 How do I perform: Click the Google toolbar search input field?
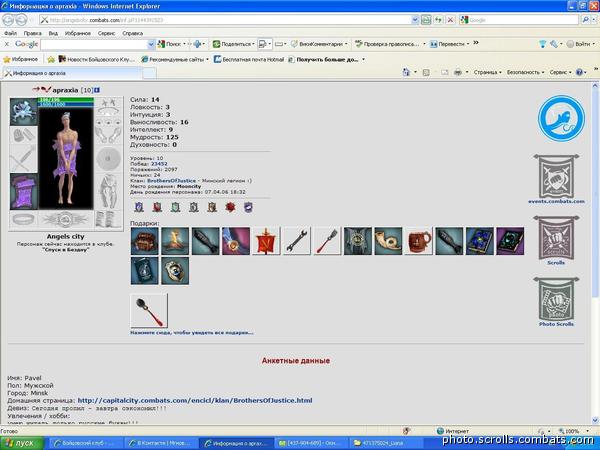tap(94, 44)
